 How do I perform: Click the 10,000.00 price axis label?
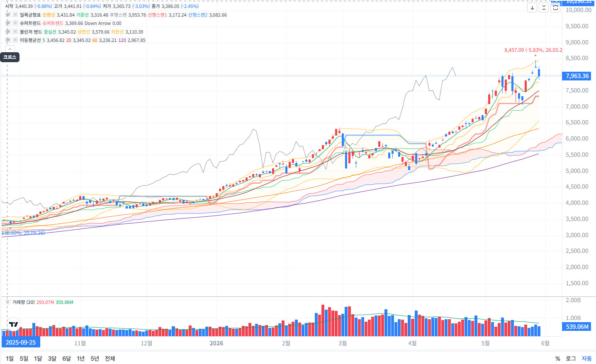tap(579, 10)
